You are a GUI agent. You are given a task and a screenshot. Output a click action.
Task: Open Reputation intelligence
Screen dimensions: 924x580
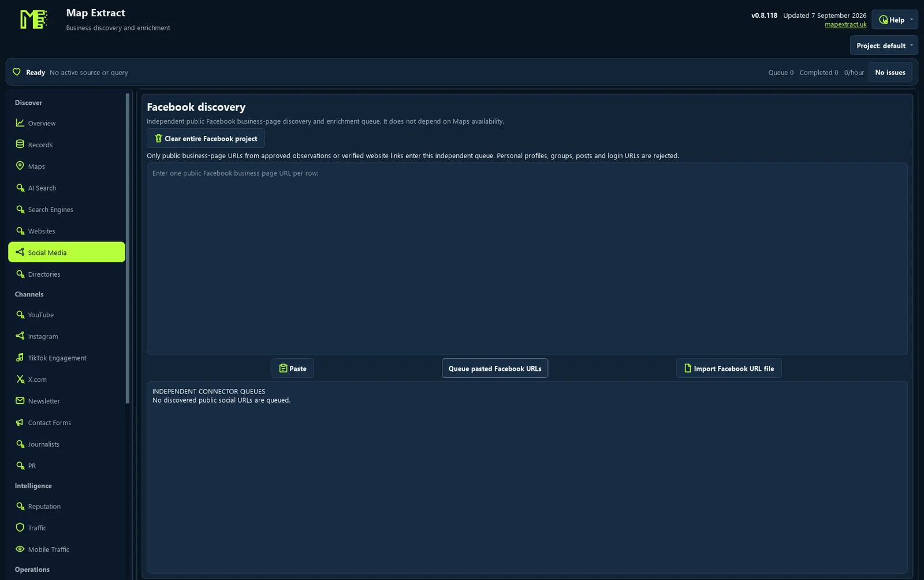(66, 506)
